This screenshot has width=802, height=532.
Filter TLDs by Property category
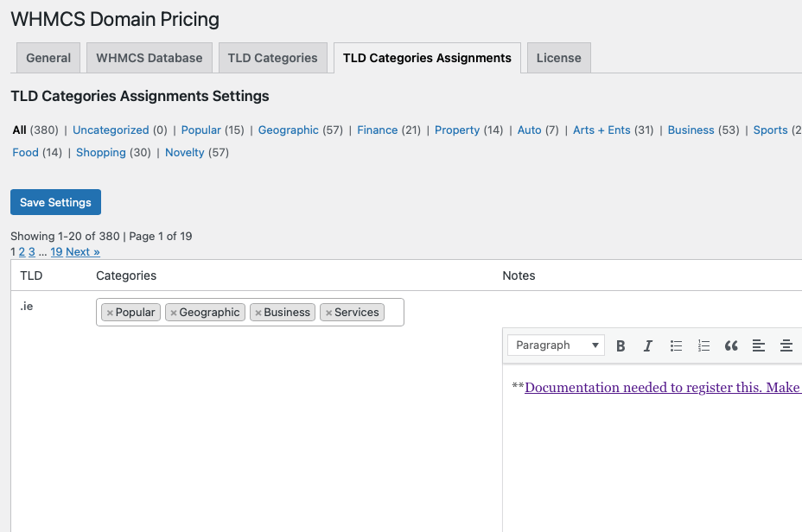457,130
